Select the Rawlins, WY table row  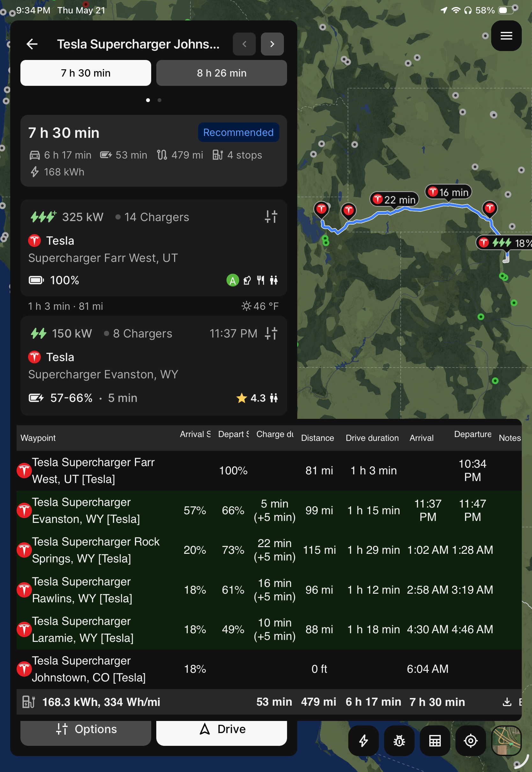pyautogui.click(x=269, y=590)
